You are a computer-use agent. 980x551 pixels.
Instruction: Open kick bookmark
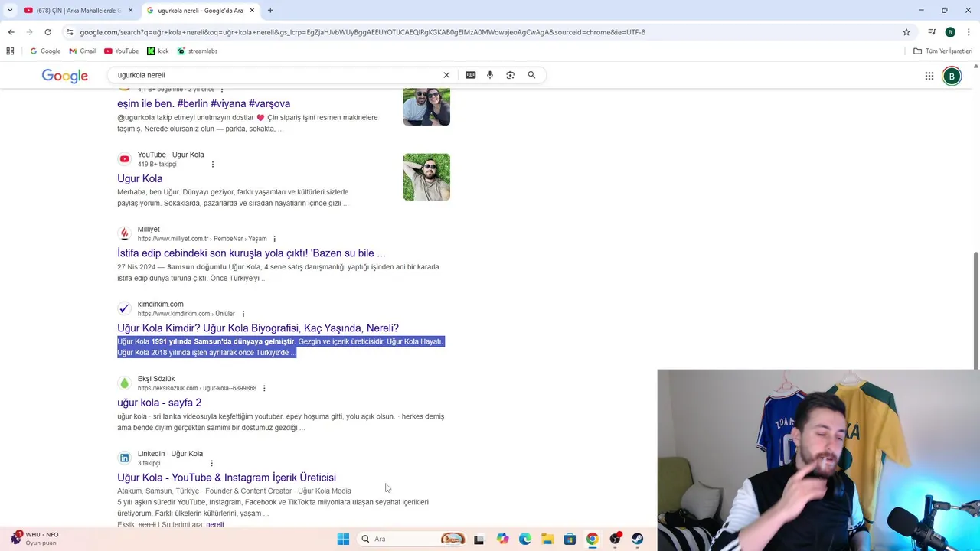158,51
